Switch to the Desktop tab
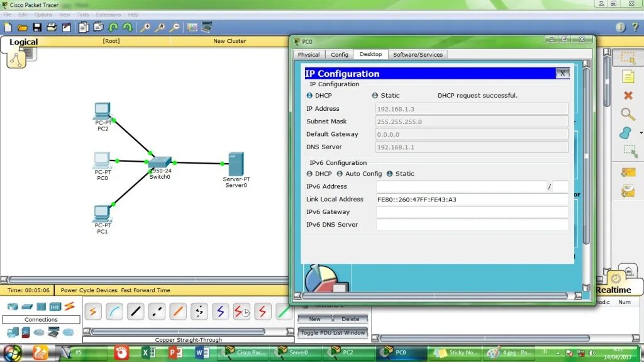644x362 pixels. (371, 54)
